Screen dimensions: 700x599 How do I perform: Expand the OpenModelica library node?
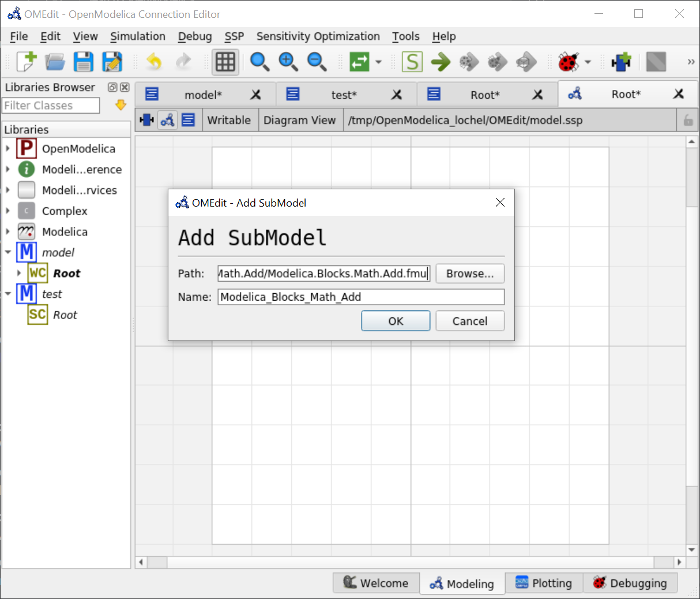click(7, 148)
